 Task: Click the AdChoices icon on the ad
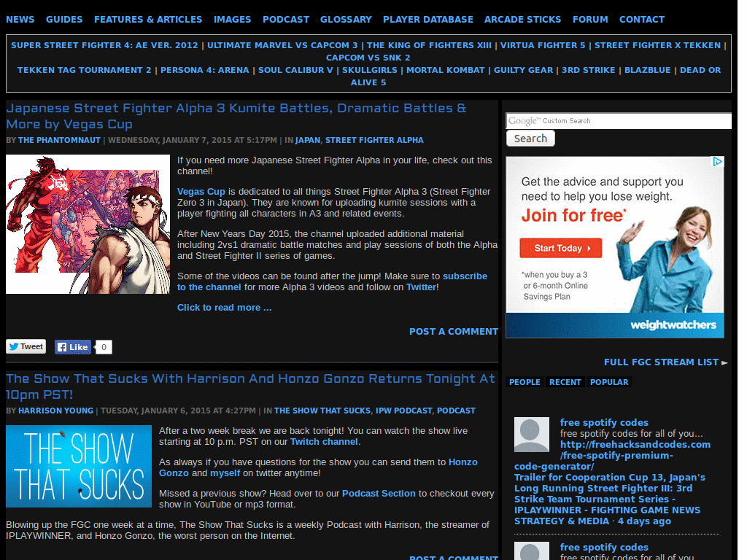[718, 161]
